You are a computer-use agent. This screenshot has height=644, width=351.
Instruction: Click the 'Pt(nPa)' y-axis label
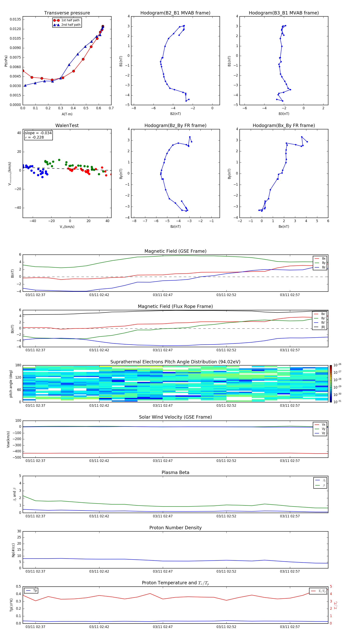(x=6, y=61)
